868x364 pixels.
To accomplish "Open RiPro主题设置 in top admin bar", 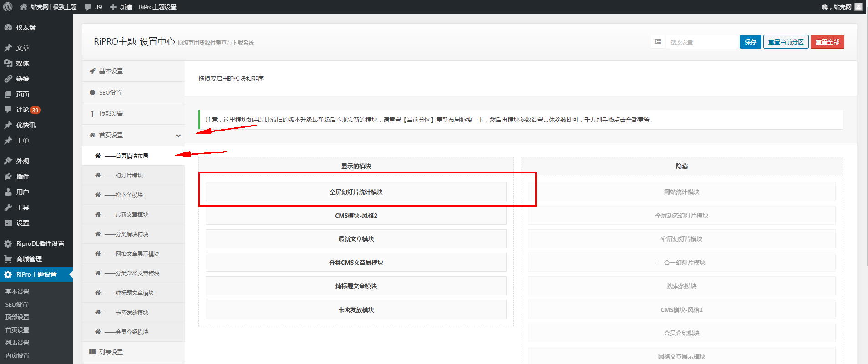I will [x=157, y=7].
